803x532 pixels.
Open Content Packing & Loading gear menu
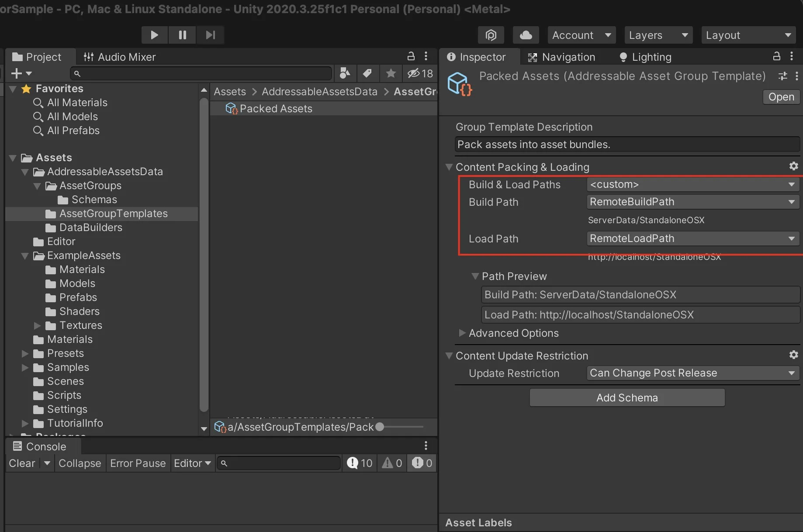tap(793, 166)
